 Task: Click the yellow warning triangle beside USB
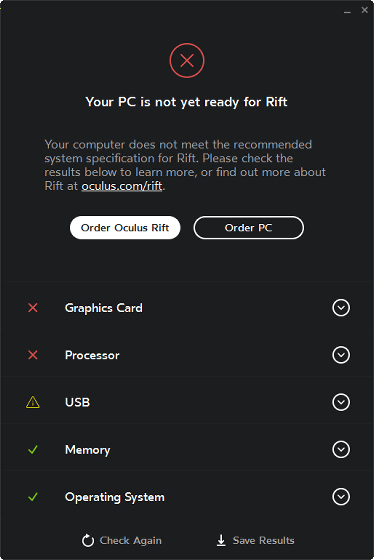coord(33,402)
